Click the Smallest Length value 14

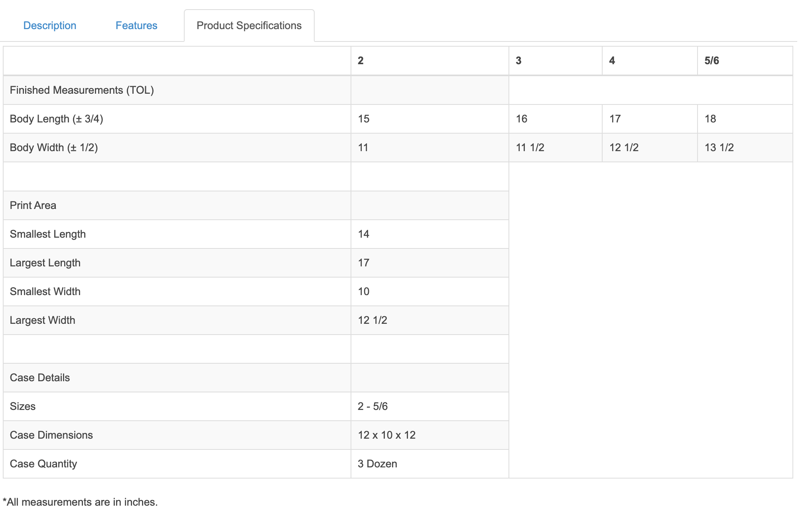click(x=364, y=234)
